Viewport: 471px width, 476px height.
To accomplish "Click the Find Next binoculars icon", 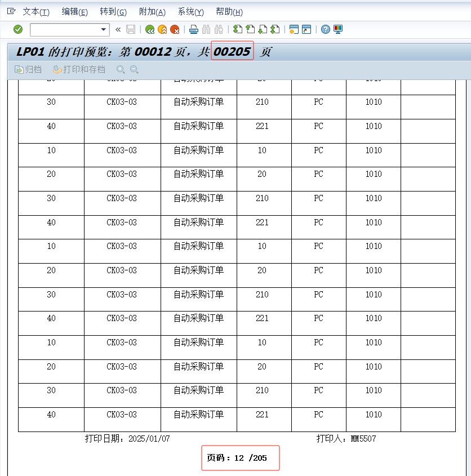I will pos(219,29).
